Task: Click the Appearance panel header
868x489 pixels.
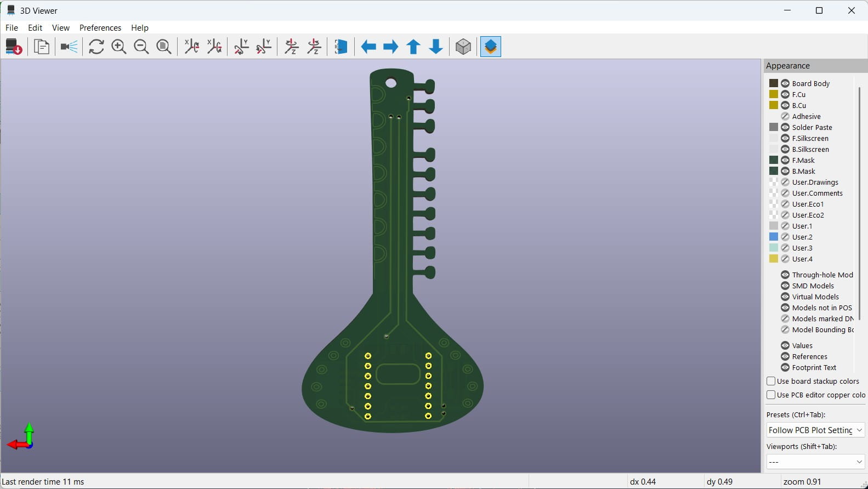Action: pyautogui.click(x=815, y=66)
